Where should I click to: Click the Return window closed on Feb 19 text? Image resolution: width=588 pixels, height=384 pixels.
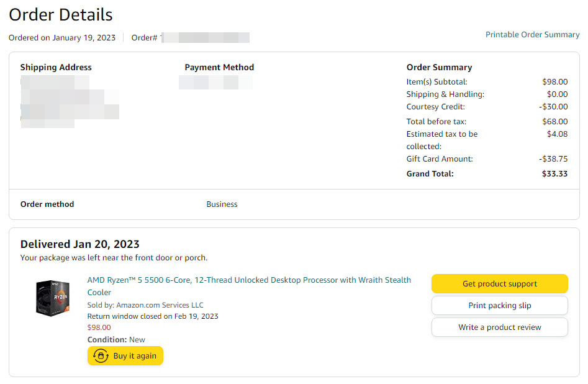pyautogui.click(x=153, y=316)
